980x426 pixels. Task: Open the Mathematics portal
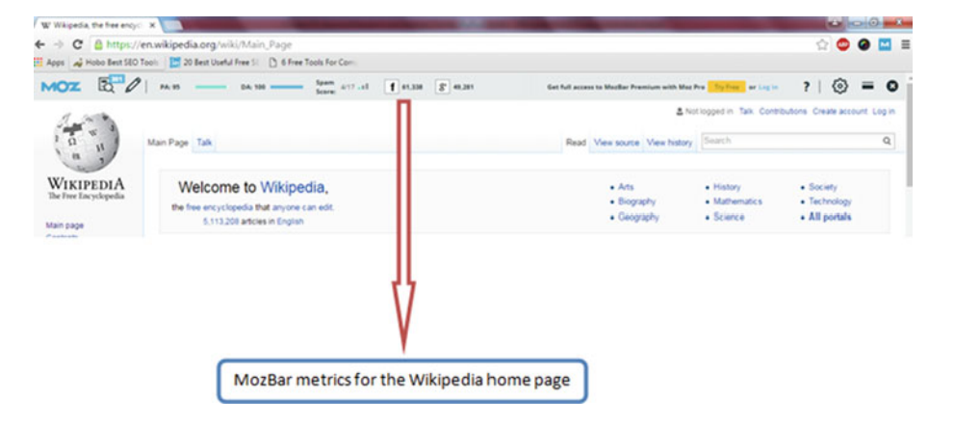tap(737, 201)
